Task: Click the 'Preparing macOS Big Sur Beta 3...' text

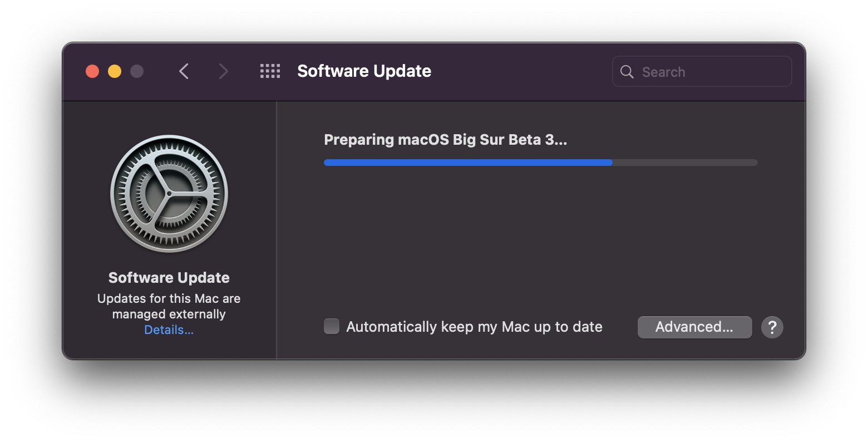Action: click(x=445, y=140)
